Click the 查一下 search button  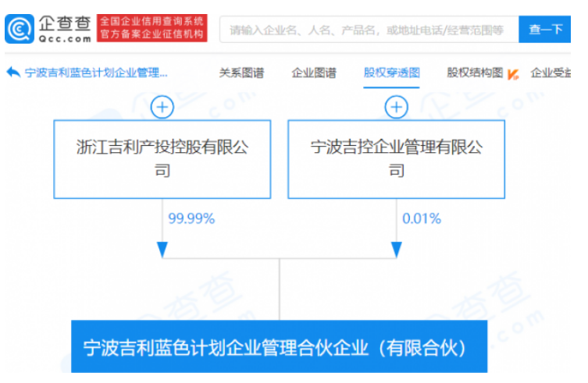(x=545, y=29)
